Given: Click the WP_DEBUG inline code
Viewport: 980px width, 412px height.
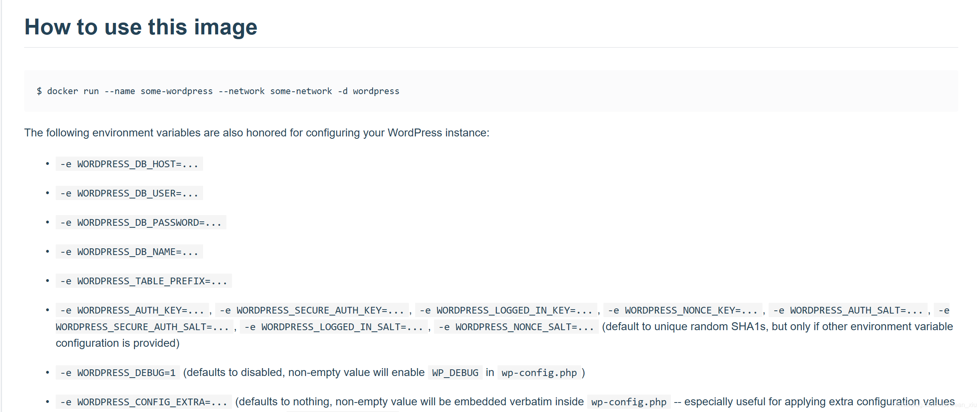Looking at the screenshot, I should click(455, 372).
